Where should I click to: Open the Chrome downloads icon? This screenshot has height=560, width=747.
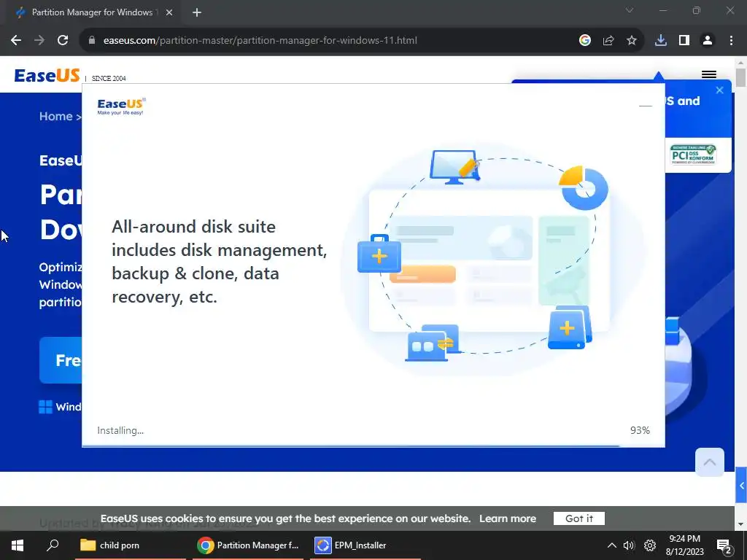click(661, 41)
